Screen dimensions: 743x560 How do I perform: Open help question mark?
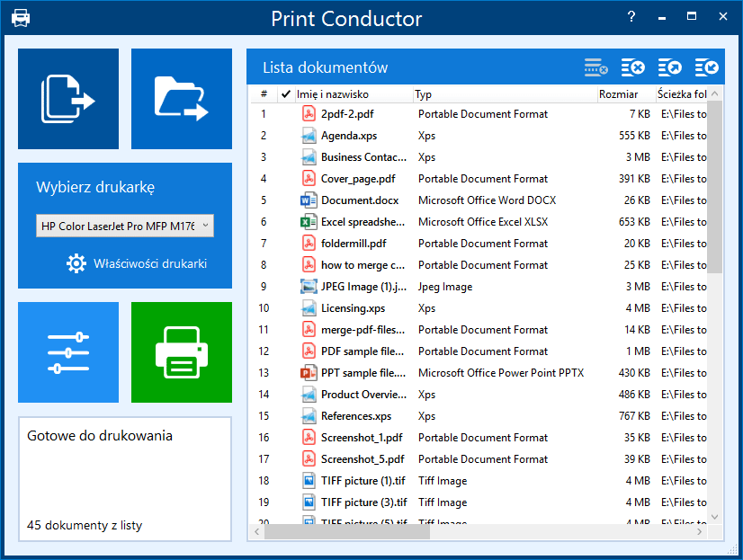631,16
